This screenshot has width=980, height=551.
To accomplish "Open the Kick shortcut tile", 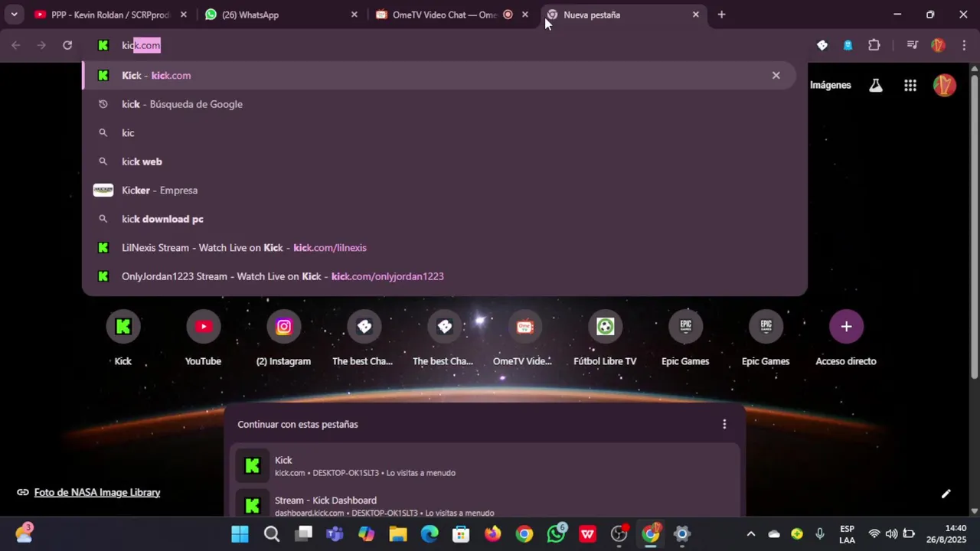I will point(122,338).
